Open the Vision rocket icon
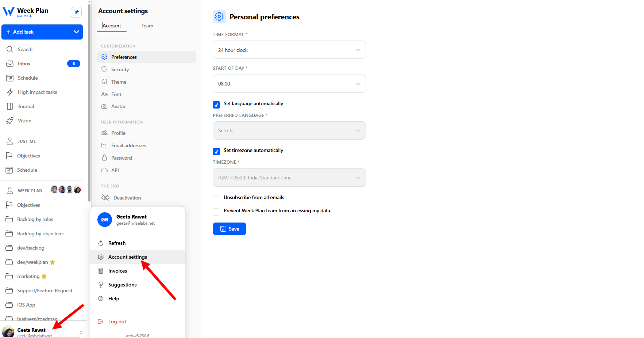 pyautogui.click(x=10, y=121)
